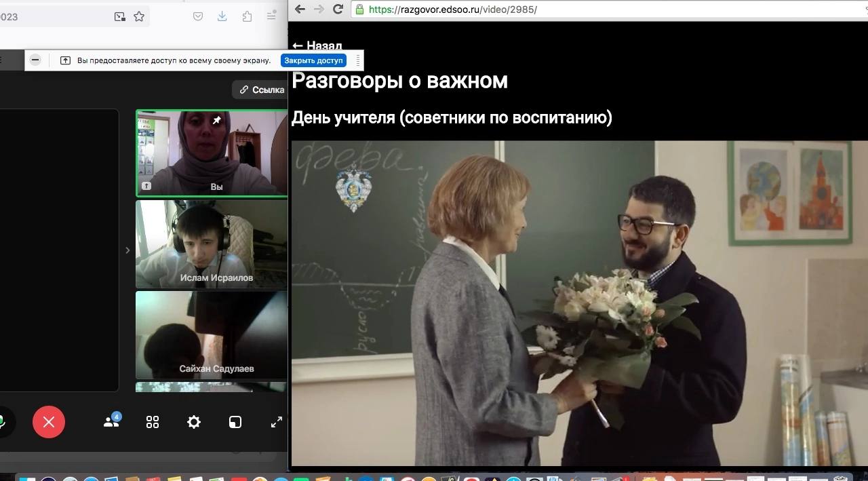Collapse participant sidebar with chevron arrow
868x481 pixels.
point(127,250)
